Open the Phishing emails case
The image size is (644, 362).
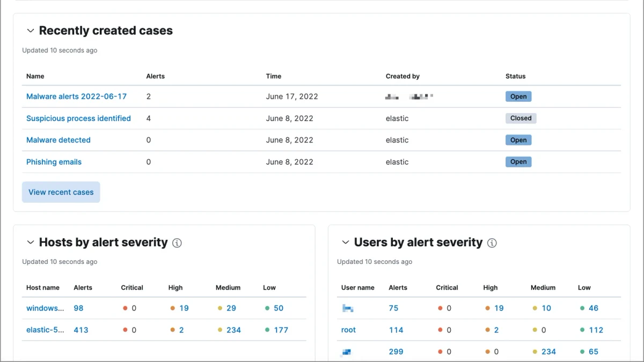54,162
